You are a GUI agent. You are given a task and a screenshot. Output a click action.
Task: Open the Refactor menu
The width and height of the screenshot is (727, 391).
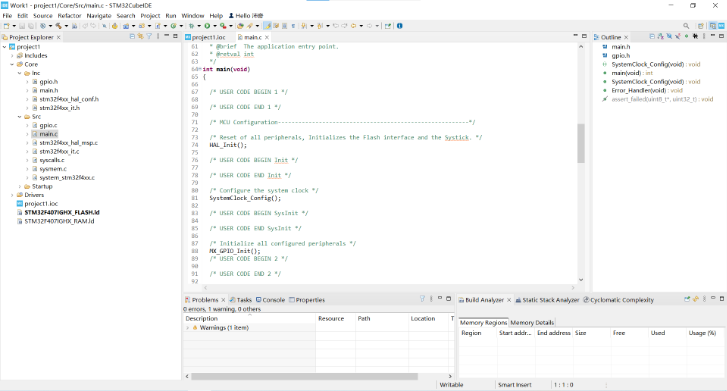pos(70,15)
